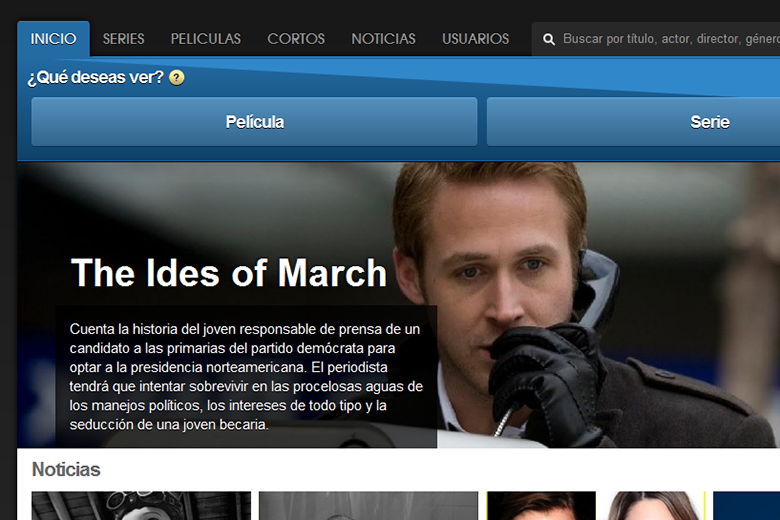
Task: Click the Noticias section heading
Action: [66, 470]
